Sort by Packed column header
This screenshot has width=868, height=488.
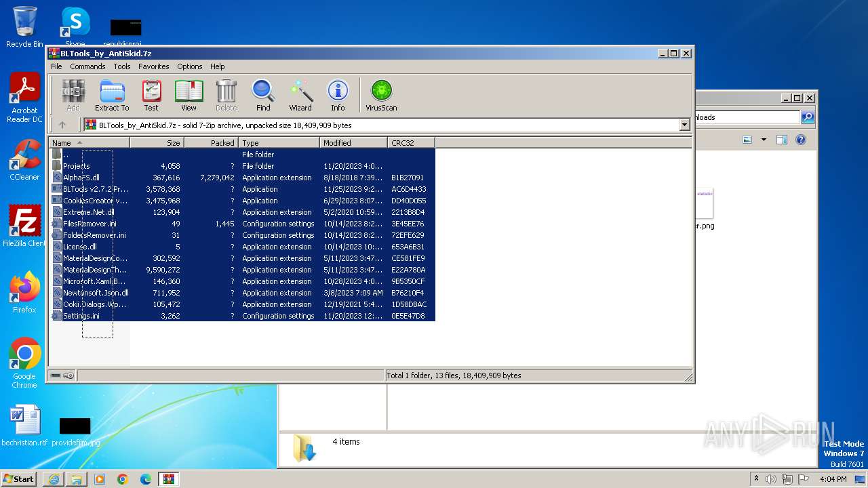tap(211, 143)
